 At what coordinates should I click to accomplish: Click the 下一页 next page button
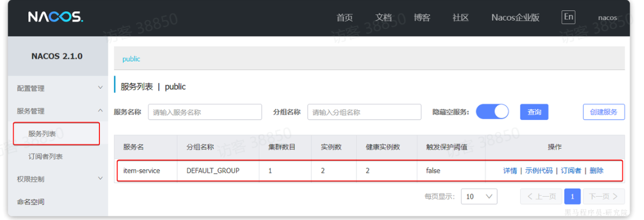click(604, 197)
